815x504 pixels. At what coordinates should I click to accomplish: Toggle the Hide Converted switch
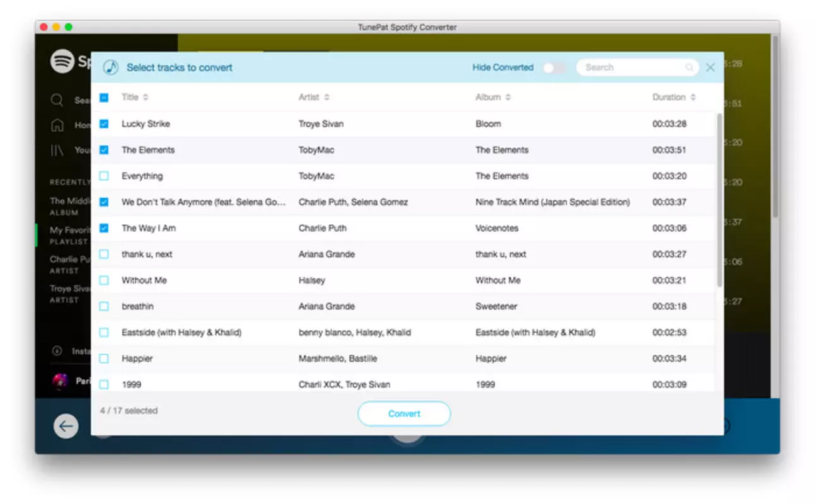555,67
